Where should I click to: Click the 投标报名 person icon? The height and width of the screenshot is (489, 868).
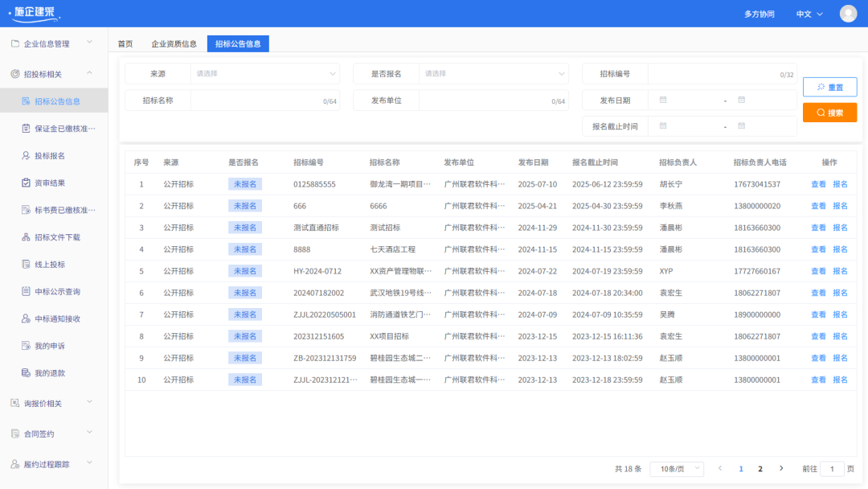click(x=26, y=155)
